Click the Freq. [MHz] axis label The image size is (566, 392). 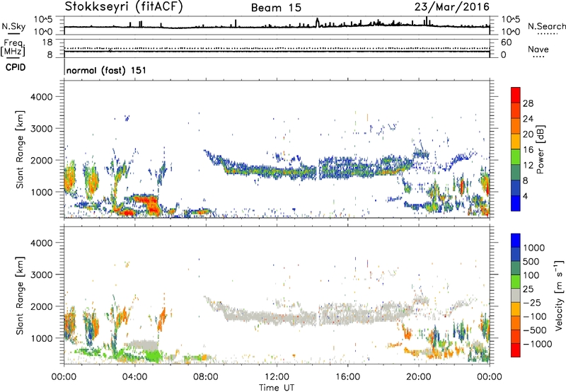(x=13, y=48)
